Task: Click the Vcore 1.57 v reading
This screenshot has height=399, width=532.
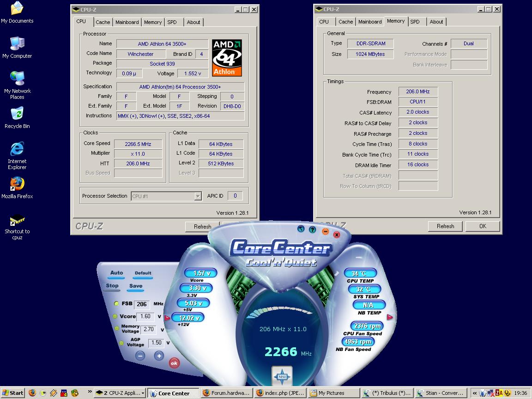Action: coord(200,273)
